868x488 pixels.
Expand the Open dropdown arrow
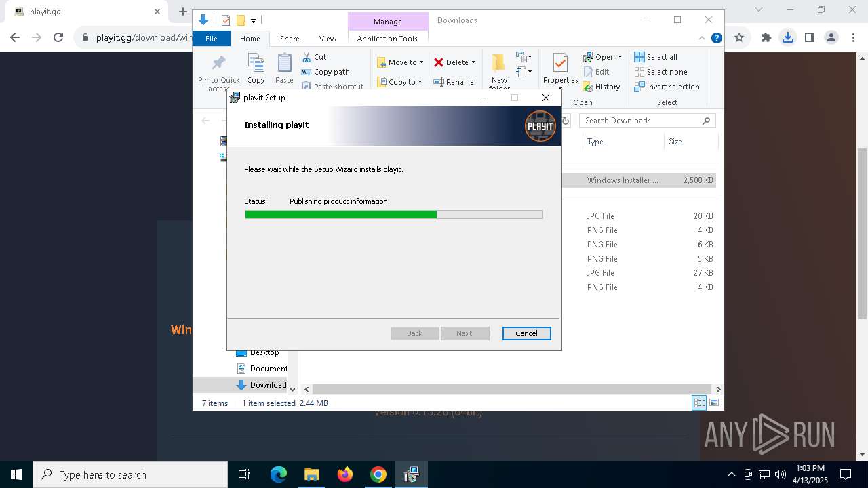620,57
